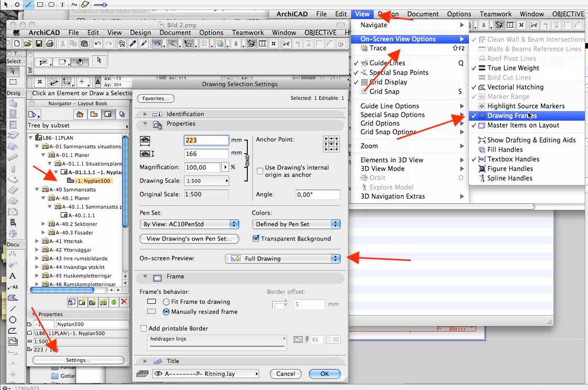588x390 pixels.
Task: Select the Circle tool in the toolbox
Action: (12, 320)
